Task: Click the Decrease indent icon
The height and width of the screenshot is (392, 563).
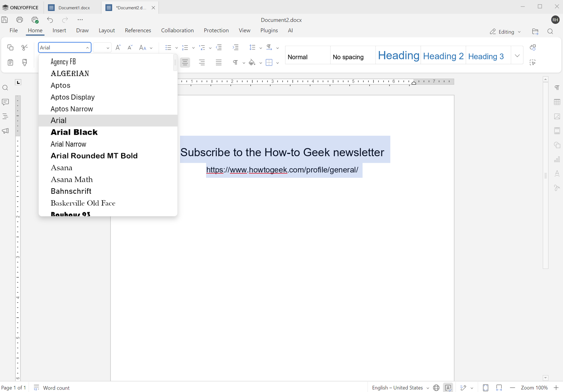Action: coord(219,48)
